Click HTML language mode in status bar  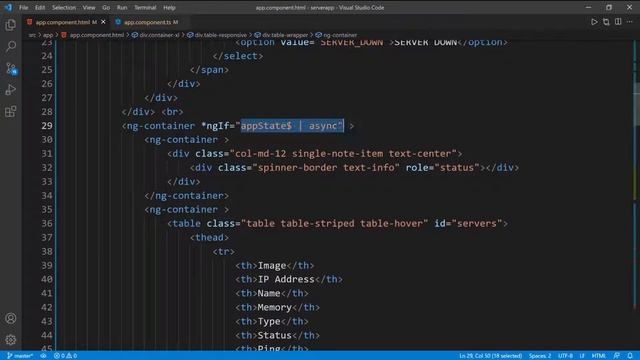598,356
